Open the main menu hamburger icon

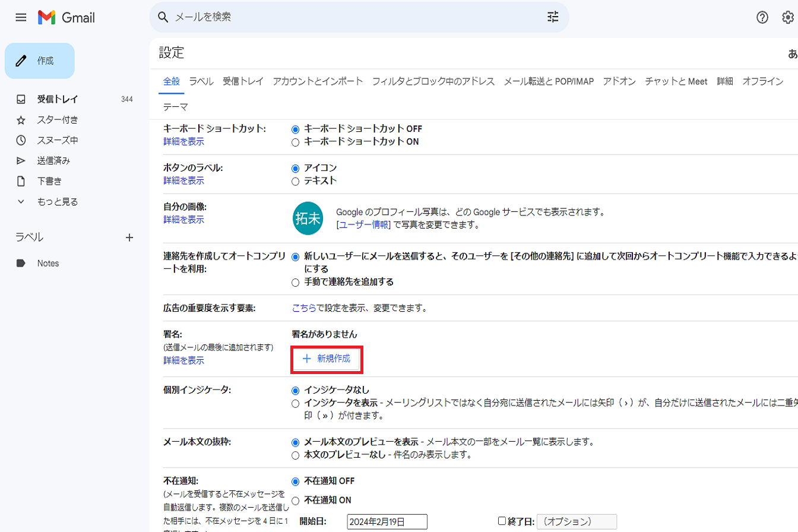click(x=21, y=18)
